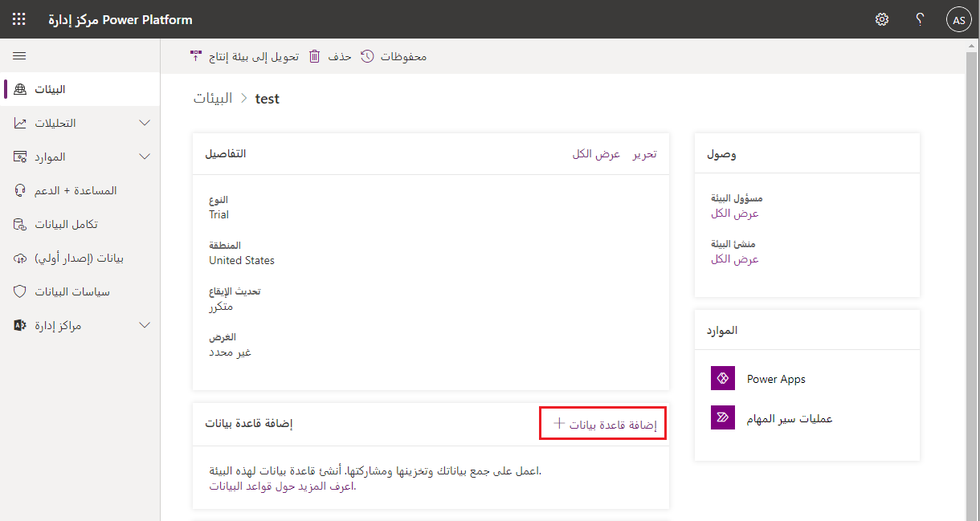Click the page vertical scrollbar
This screenshot has height=521, width=980.
point(972,279)
